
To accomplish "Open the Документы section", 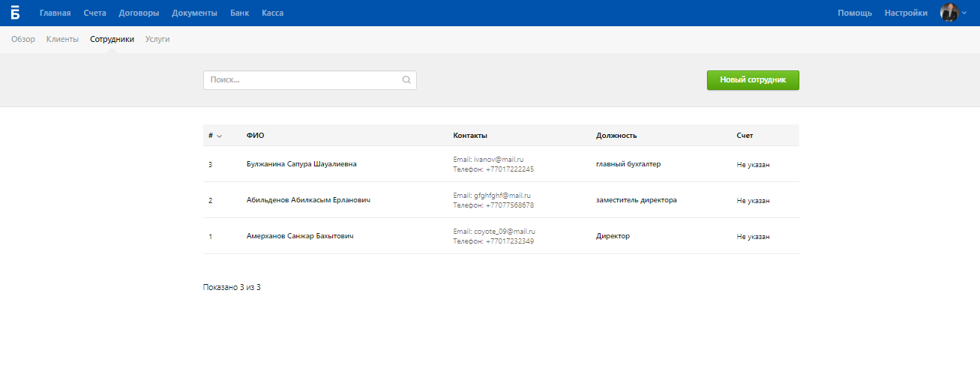I will (x=194, y=13).
